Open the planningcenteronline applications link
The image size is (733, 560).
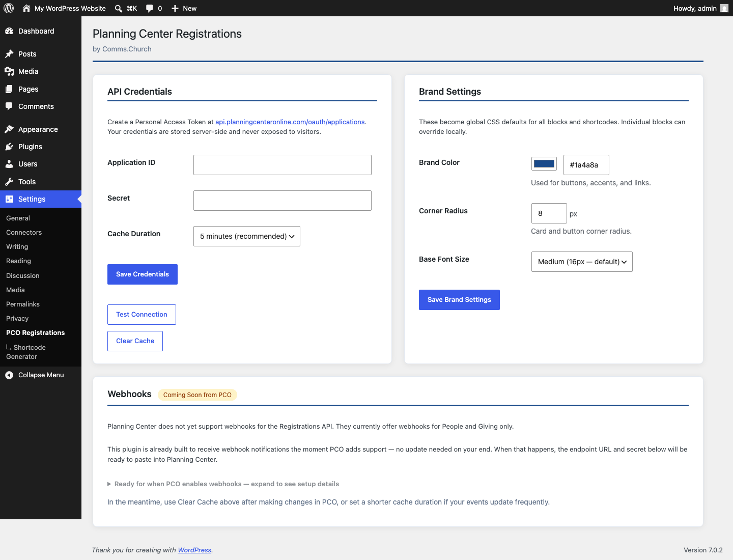point(290,122)
